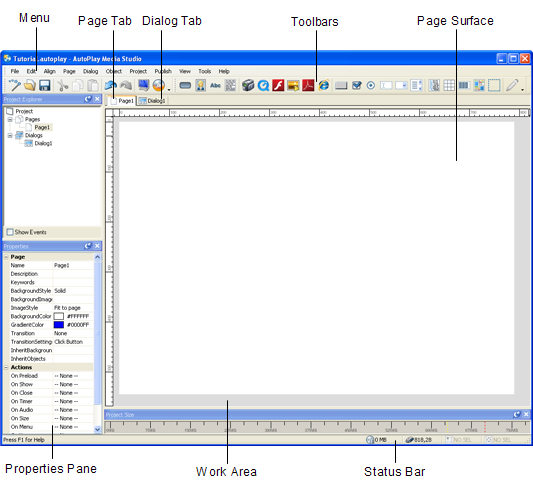
Task: Click the Name property value field
Action: (73, 266)
